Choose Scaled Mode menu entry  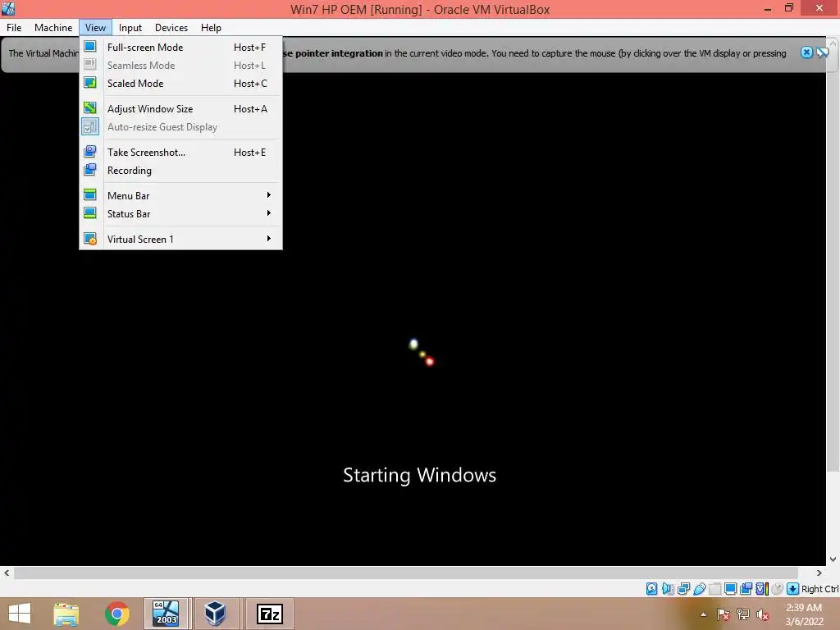(x=180, y=83)
